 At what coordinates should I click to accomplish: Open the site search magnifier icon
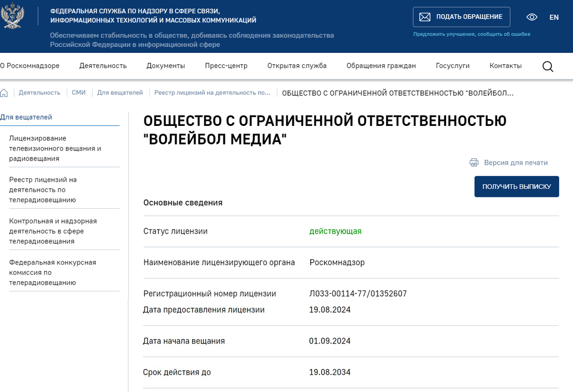548,66
